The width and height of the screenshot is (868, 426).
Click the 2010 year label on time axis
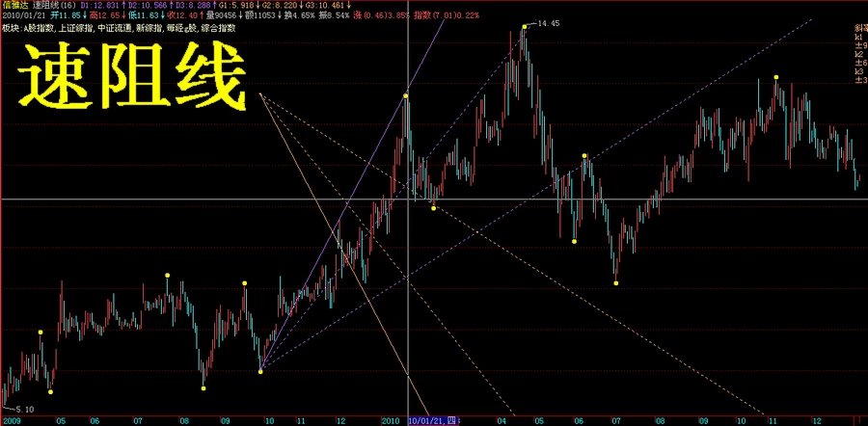pyautogui.click(x=391, y=421)
